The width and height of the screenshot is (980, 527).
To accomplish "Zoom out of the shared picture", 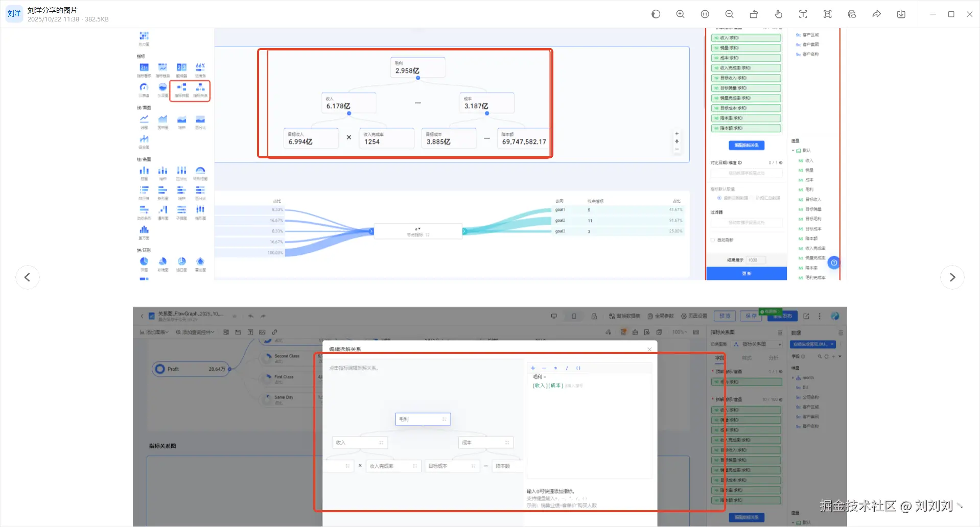I will click(x=729, y=14).
